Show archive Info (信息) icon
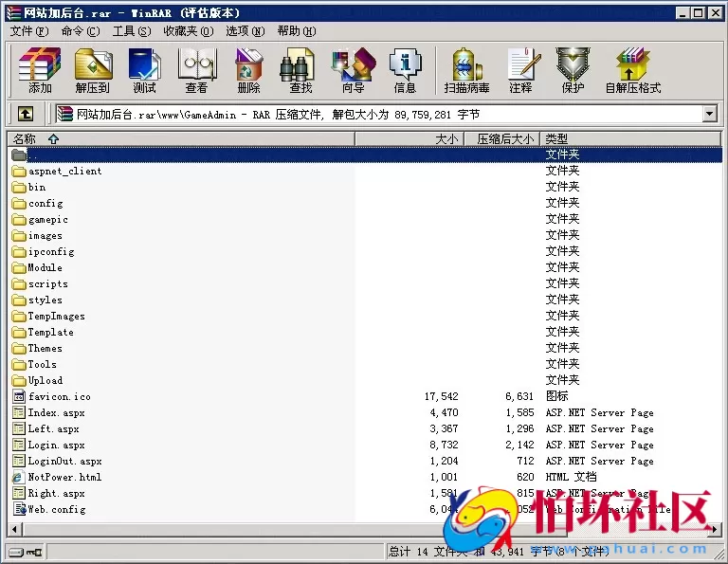Screen dimensions: 728x564 405,69
